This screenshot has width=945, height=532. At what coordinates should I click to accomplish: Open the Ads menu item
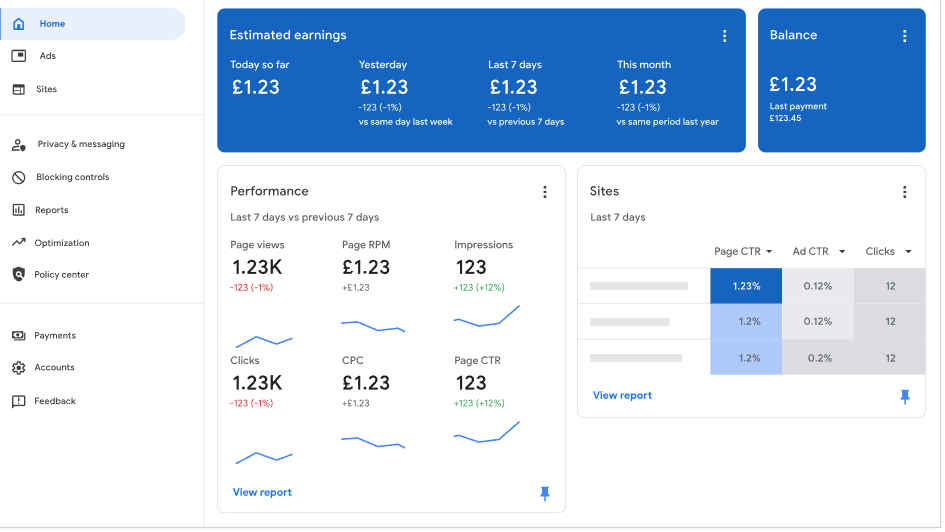[48, 56]
